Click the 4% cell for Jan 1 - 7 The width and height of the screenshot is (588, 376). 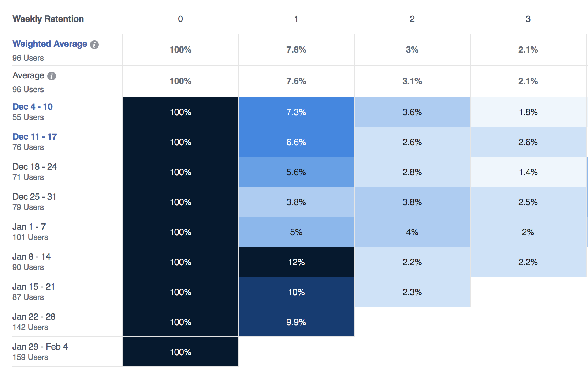pos(412,232)
